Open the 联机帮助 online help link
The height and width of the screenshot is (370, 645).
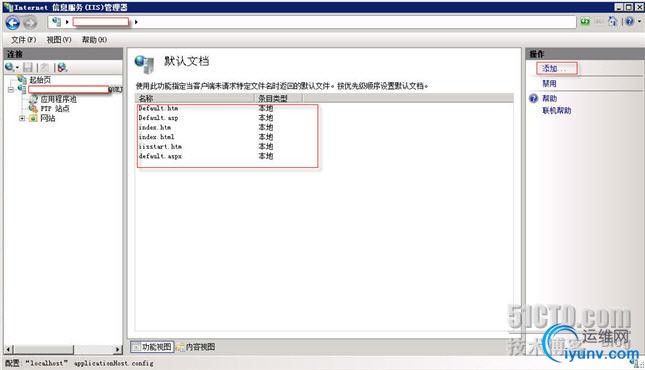click(557, 110)
